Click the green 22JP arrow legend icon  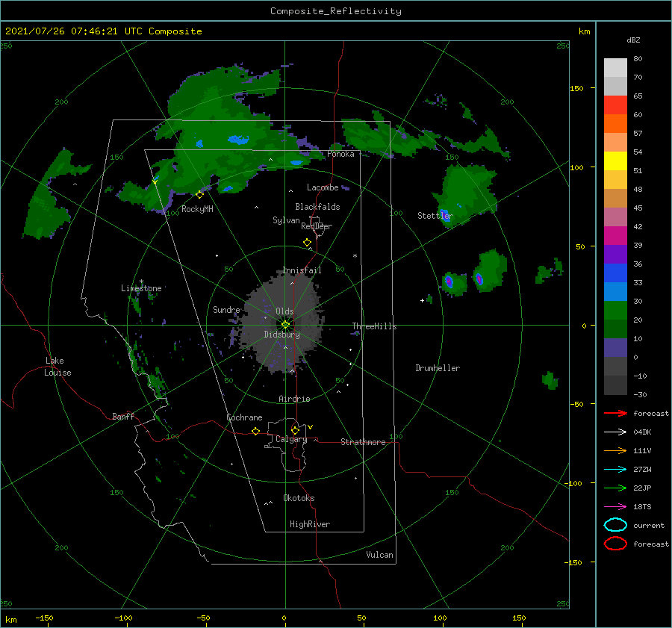point(615,488)
